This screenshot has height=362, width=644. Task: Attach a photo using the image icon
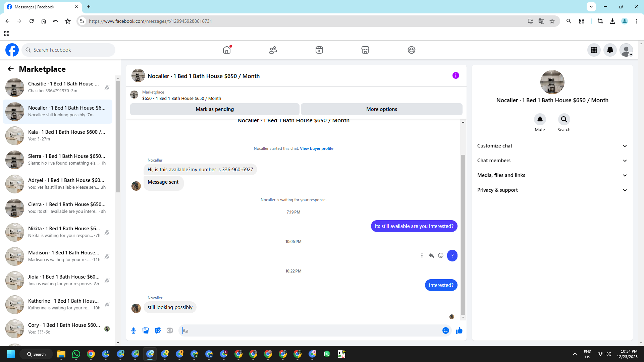(146, 330)
